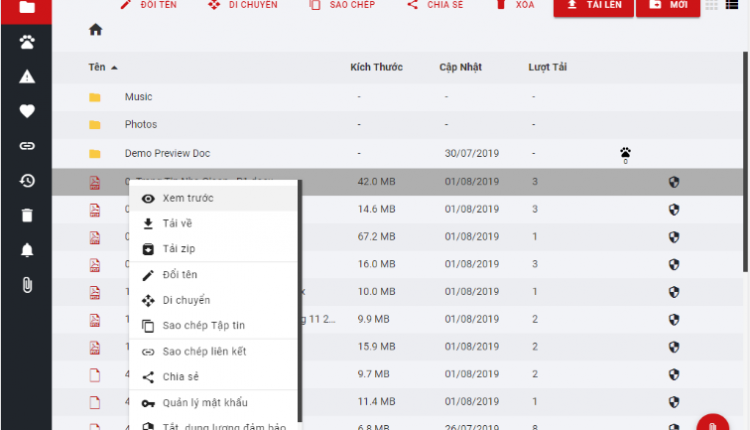Sort the list by Cập Nhật column
Screen dimensions: 750x430
pos(460,67)
